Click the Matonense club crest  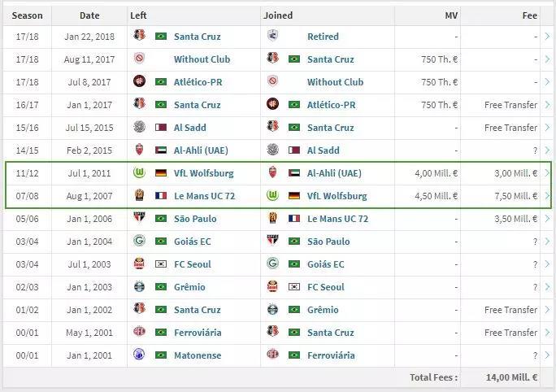pyautogui.click(x=139, y=355)
